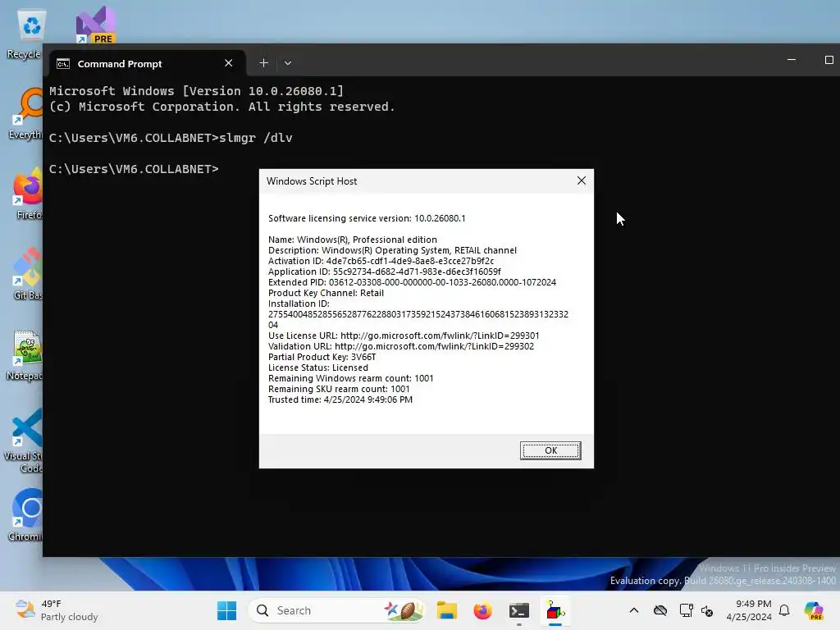Open Firefox from the taskbar
The width and height of the screenshot is (840, 630).
coord(482,610)
